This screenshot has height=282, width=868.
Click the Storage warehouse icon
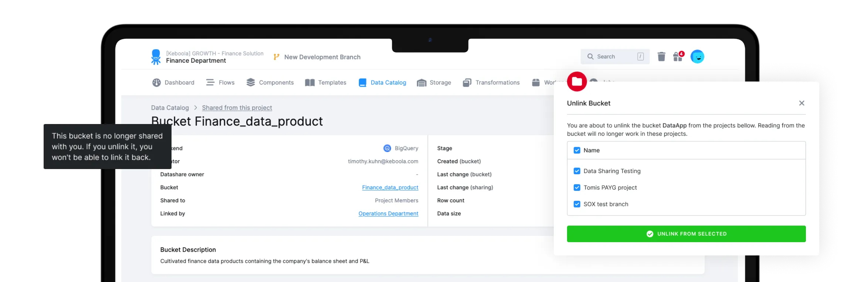point(421,83)
